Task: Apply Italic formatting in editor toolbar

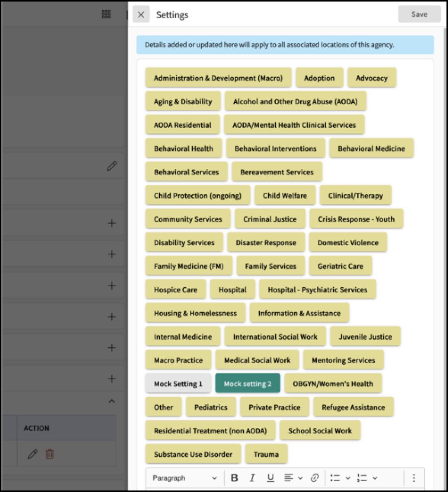Action: pyautogui.click(x=252, y=478)
